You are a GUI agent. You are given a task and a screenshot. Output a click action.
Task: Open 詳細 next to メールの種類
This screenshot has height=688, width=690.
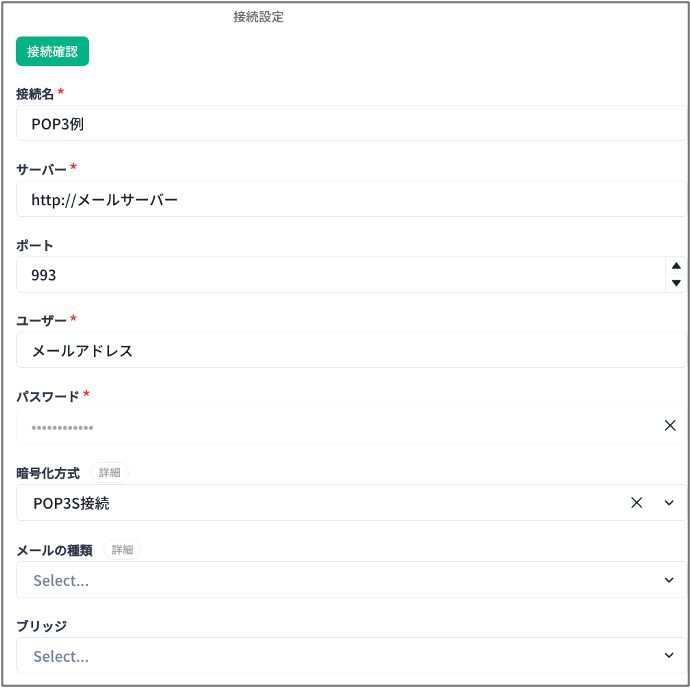click(122, 549)
